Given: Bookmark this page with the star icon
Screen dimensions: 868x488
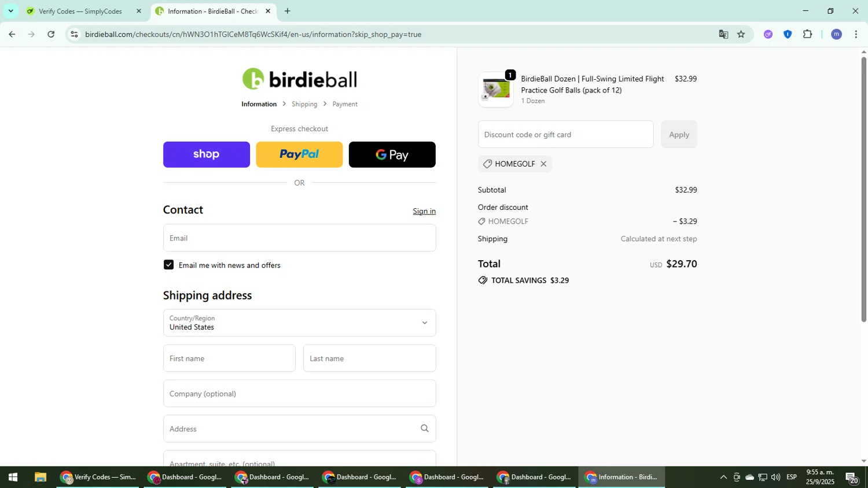Looking at the screenshot, I should click(x=741, y=34).
